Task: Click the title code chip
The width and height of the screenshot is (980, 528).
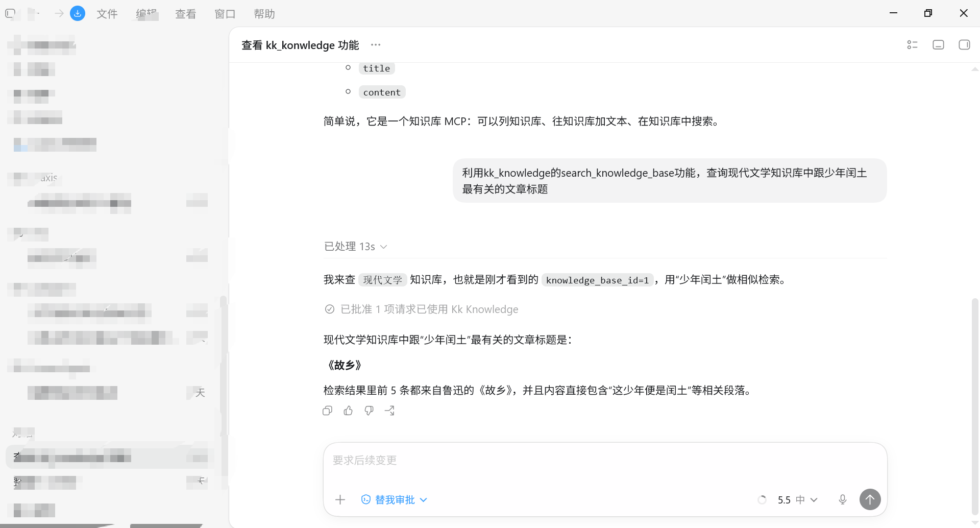Action: click(377, 68)
